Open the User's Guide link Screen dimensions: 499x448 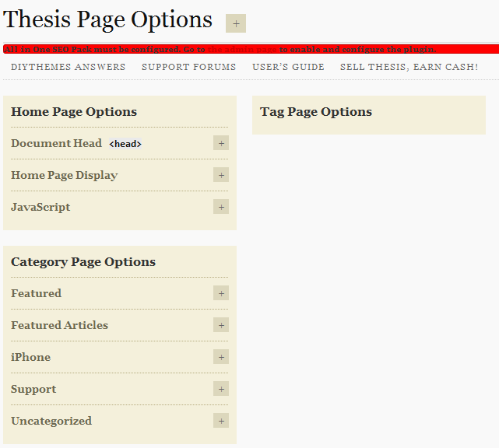coord(288,67)
